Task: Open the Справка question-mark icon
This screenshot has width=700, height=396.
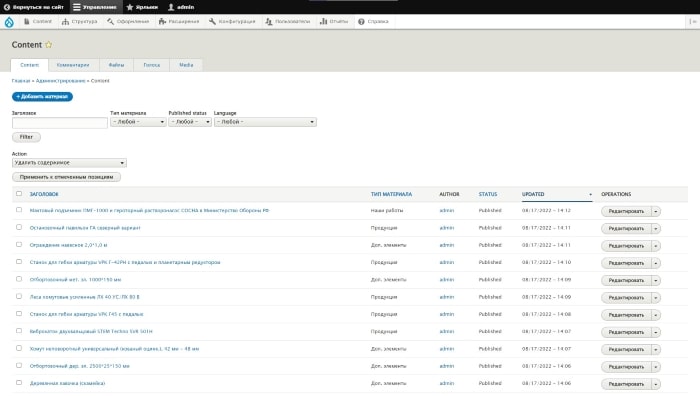Action: coord(361,21)
